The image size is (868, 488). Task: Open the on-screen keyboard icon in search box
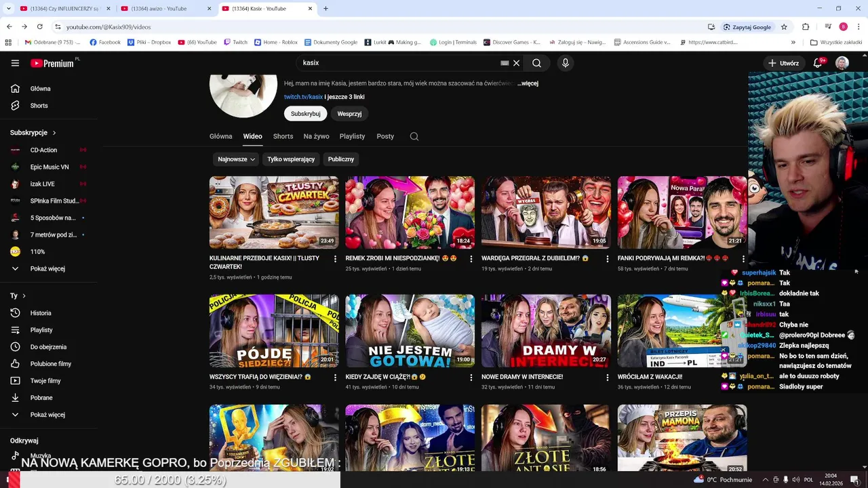click(x=505, y=63)
